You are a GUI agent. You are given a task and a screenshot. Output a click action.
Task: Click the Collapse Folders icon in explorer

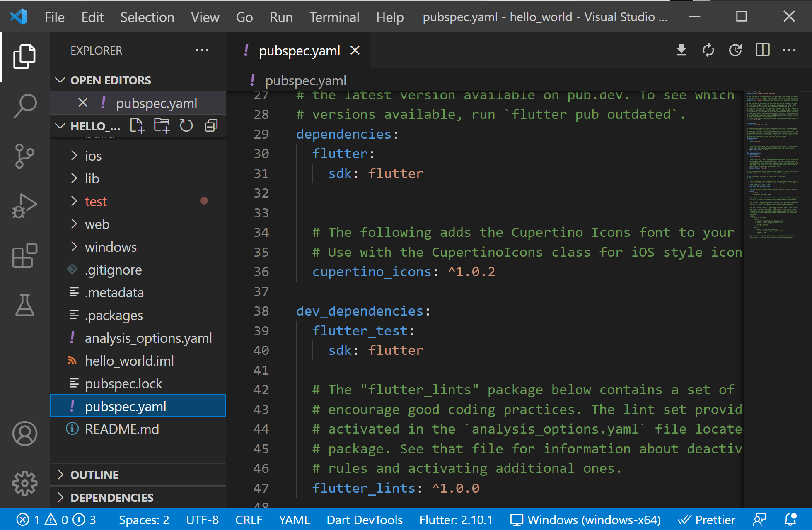(211, 126)
